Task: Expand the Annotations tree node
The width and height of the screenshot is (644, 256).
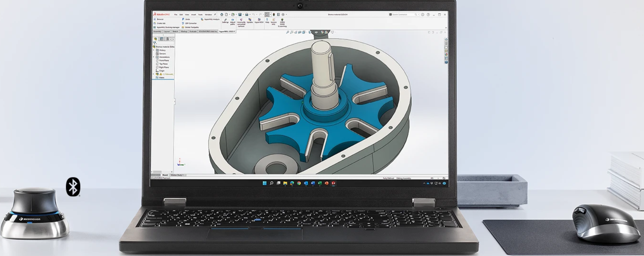Action: 154,57
